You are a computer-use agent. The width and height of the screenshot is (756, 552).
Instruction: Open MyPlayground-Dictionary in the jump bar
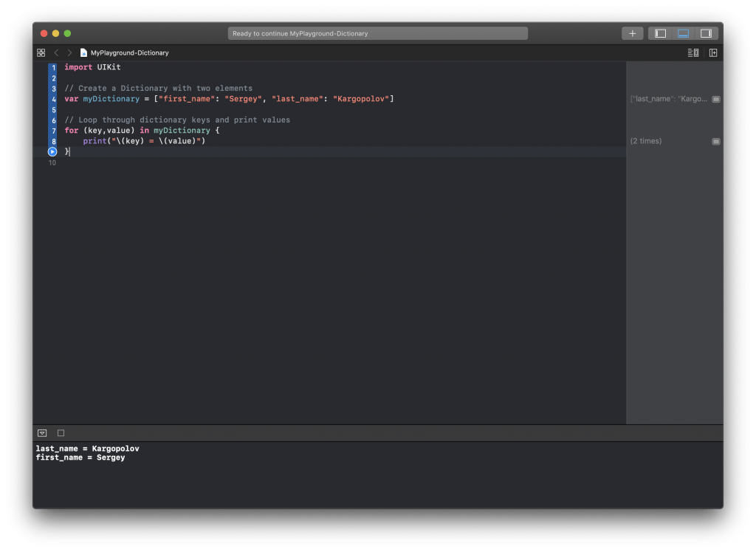point(130,52)
